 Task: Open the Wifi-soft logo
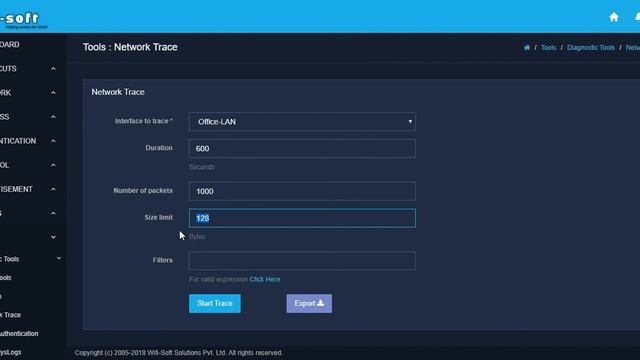click(24, 20)
